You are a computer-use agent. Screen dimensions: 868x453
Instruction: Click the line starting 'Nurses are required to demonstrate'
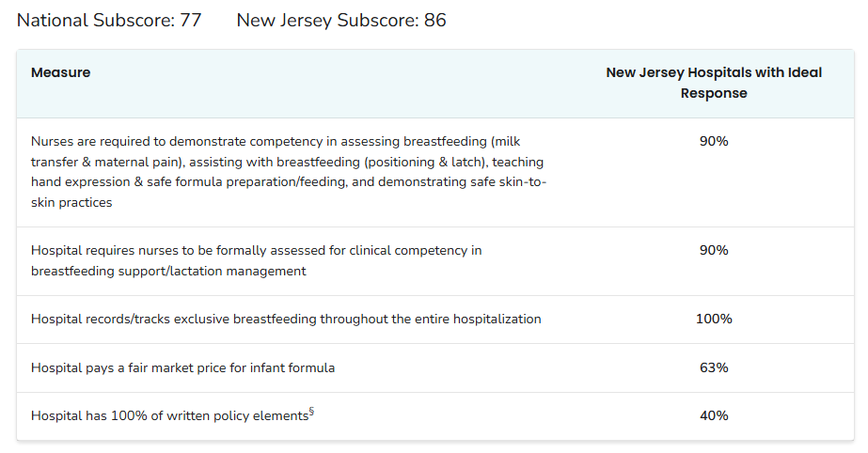click(272, 142)
